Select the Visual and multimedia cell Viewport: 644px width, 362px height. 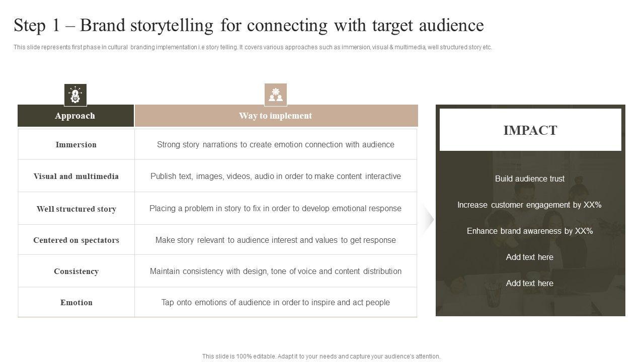coord(76,176)
